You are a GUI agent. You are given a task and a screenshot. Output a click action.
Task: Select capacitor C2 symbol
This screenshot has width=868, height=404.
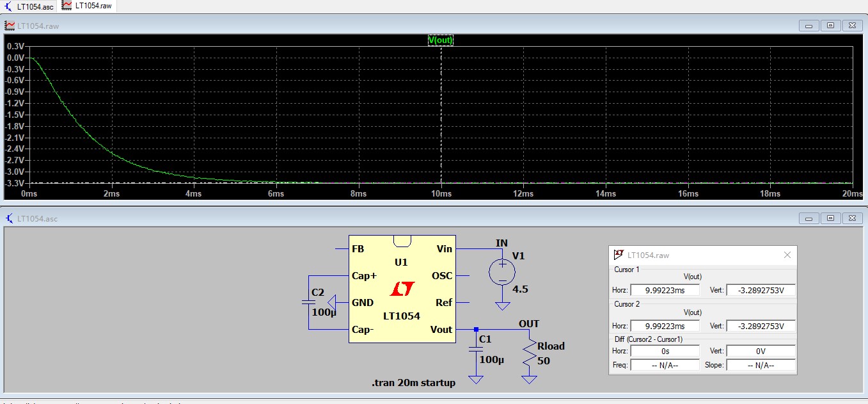(309, 302)
